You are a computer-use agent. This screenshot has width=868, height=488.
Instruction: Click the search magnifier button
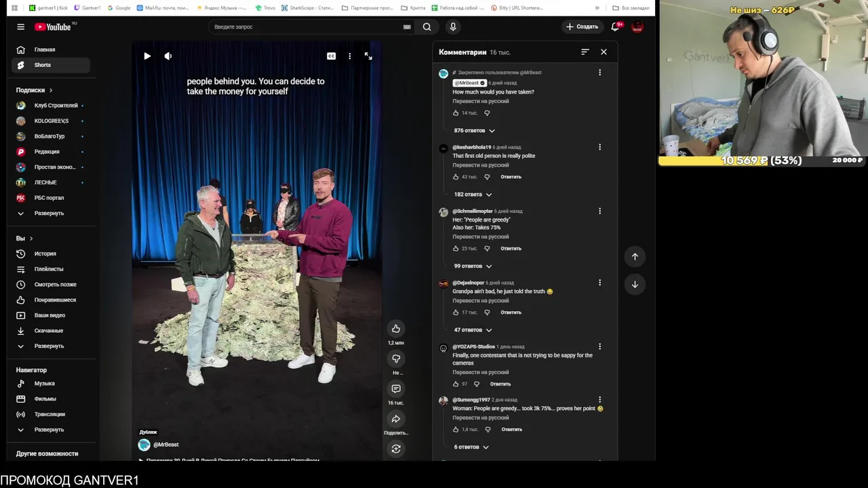coord(427,27)
